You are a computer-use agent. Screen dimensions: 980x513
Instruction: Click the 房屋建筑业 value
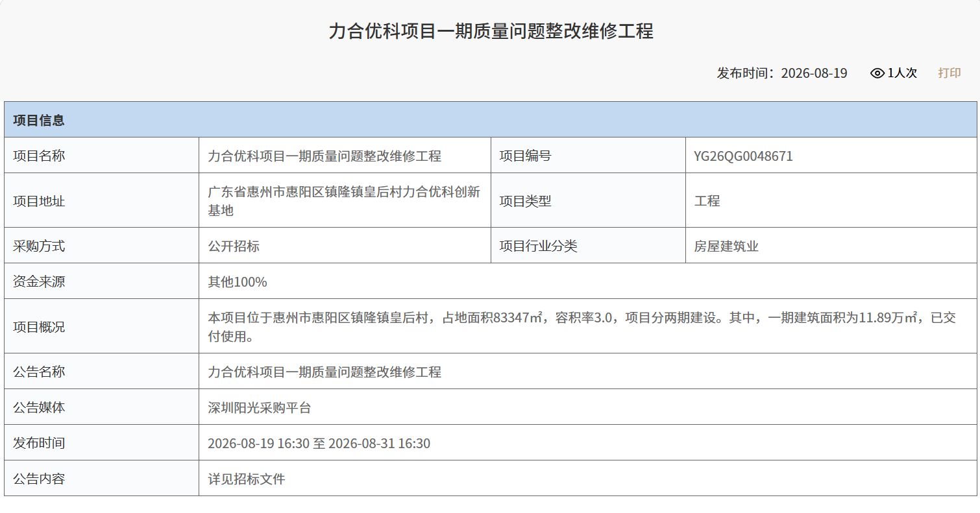click(726, 246)
